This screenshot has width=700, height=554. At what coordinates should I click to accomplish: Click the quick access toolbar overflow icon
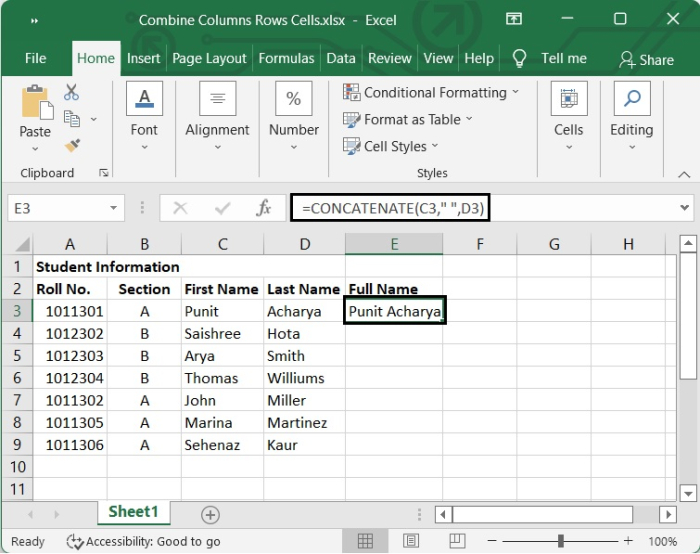pyautogui.click(x=34, y=21)
